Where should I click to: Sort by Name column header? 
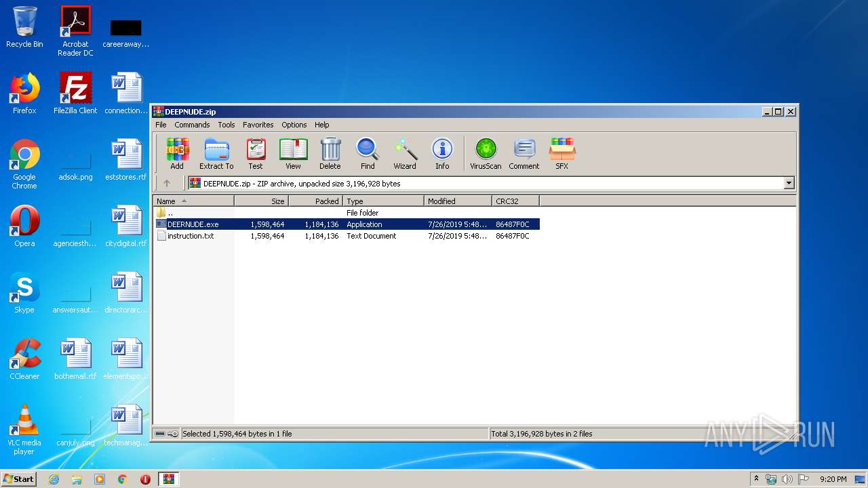click(194, 201)
